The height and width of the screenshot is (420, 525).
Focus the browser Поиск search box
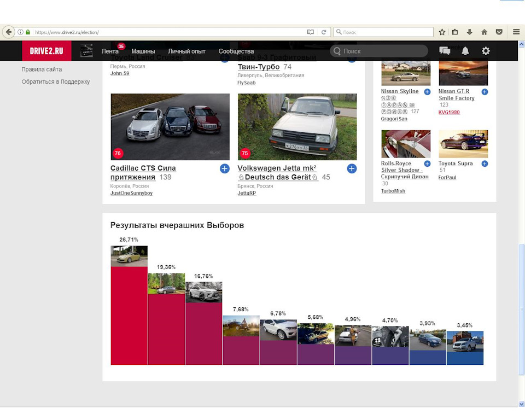383,32
